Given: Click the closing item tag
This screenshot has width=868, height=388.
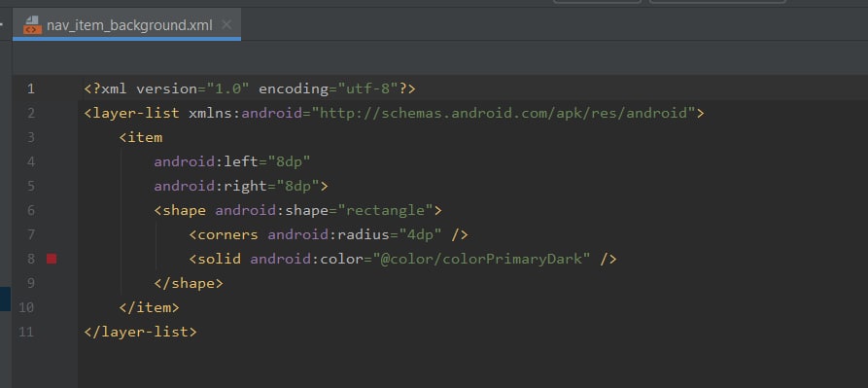Looking at the screenshot, I should (150, 307).
